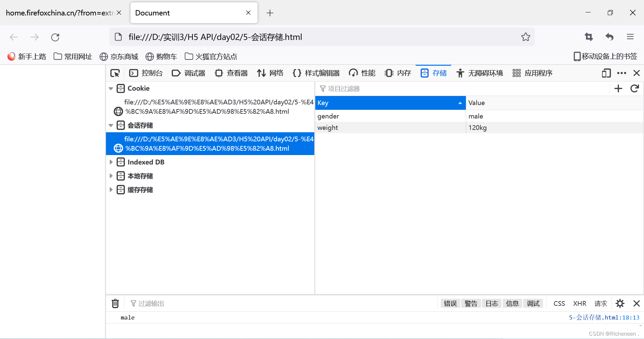Close the split console panel
The image size is (644, 339).
(636, 303)
